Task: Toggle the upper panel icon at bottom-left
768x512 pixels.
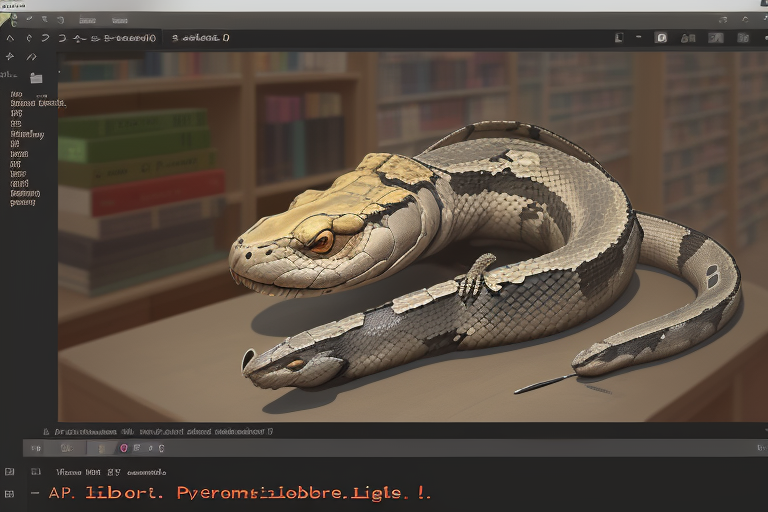Action: (x=10, y=471)
